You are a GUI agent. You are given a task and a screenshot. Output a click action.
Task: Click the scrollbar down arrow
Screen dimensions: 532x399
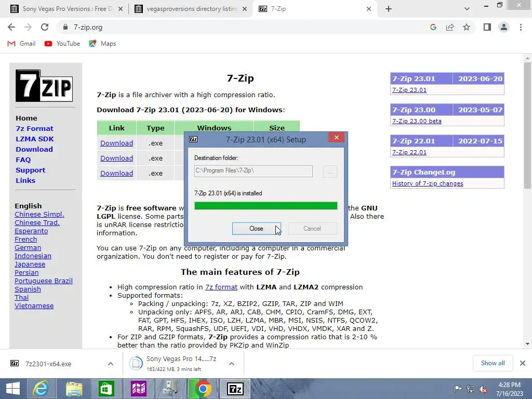(527, 344)
